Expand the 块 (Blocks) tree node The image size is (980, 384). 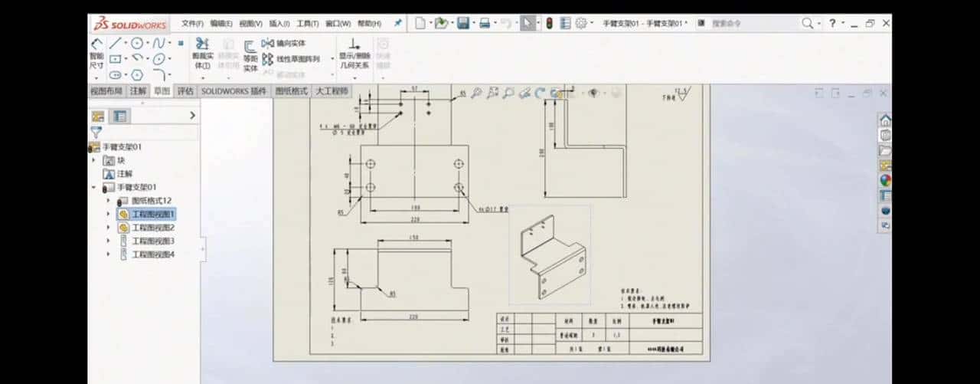coord(93,160)
